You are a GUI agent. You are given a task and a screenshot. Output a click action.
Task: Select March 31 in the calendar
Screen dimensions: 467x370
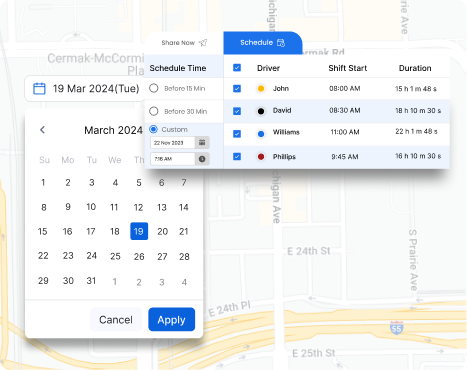[91, 281]
